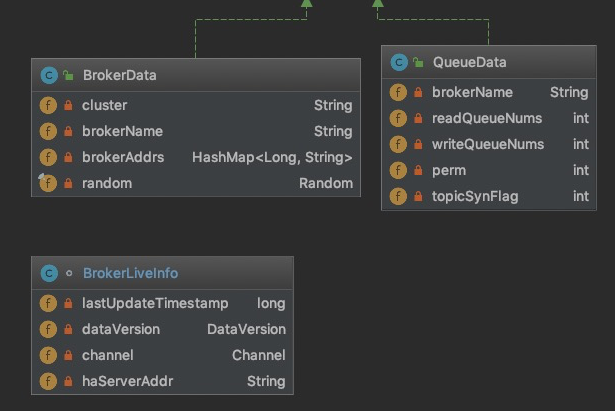Select the writeQueueNums field name

click(x=488, y=144)
